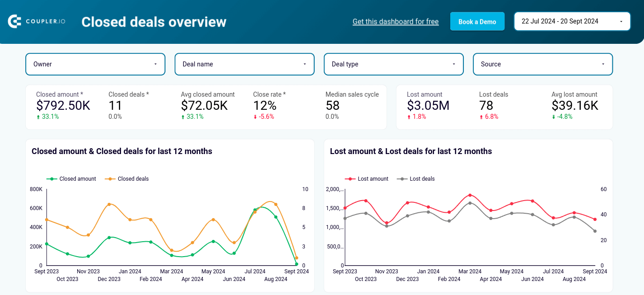Click the Dec 2023 Closed amount data point
The width and height of the screenshot is (644, 295).
pyautogui.click(x=109, y=237)
